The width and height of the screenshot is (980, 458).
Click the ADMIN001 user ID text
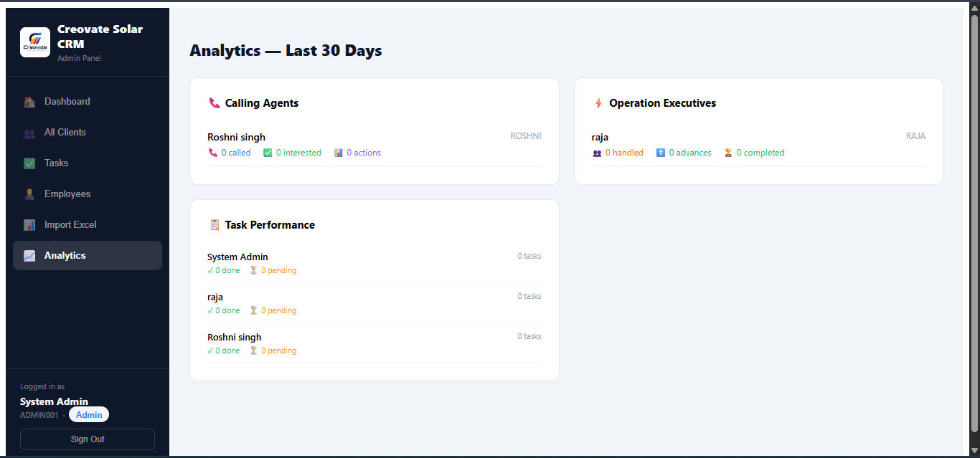pos(39,415)
